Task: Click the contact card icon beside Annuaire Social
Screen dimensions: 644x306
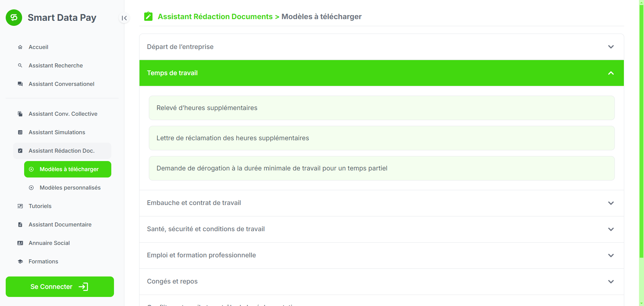Action: click(x=20, y=243)
